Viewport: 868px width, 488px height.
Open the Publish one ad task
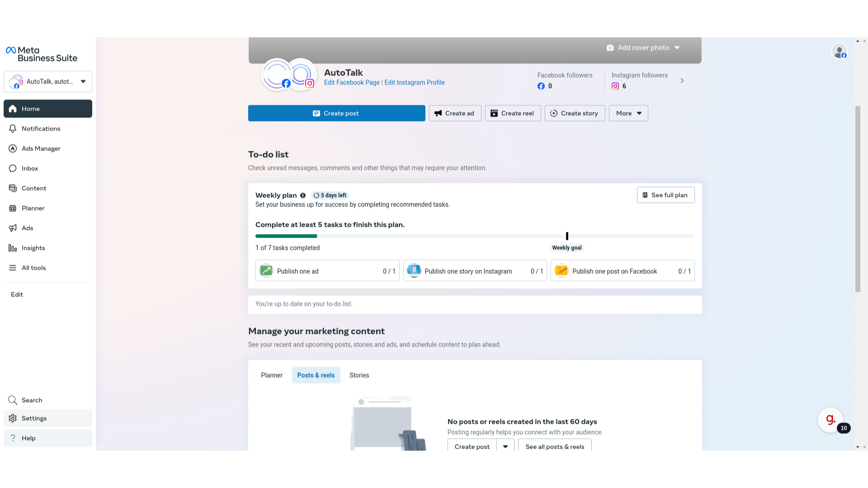coord(327,271)
